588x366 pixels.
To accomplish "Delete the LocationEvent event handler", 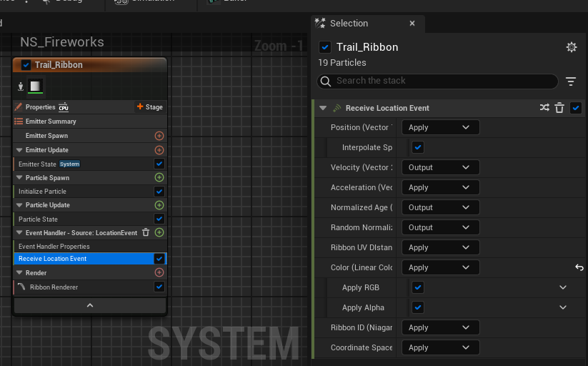I will 146,232.
